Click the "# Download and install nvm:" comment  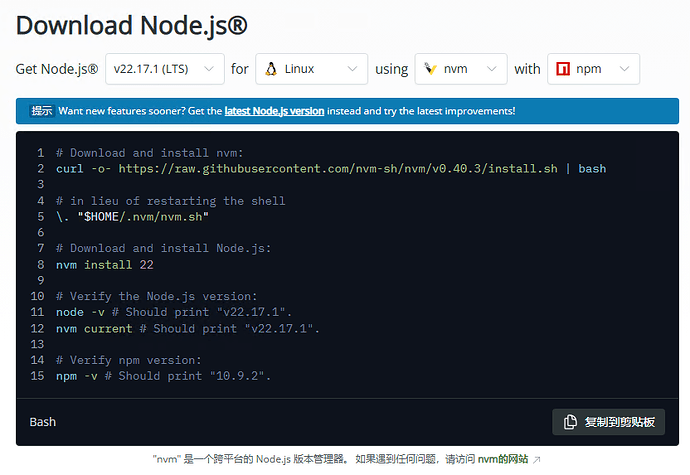(150, 153)
